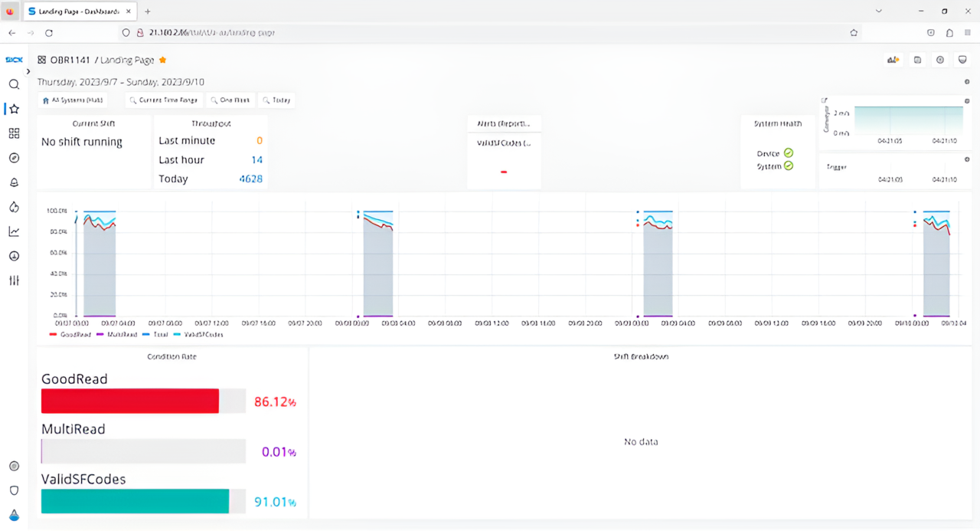Open the sliders configuration icon in sidebar

14,280
